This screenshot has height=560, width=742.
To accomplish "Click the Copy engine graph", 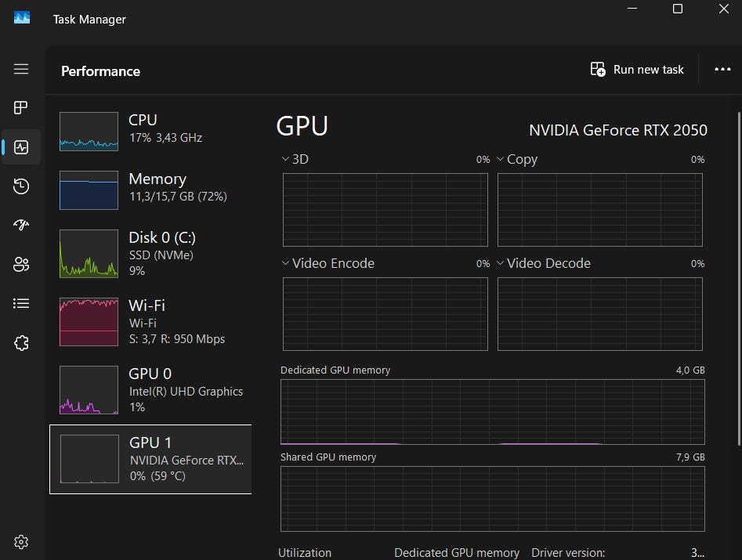I will point(600,210).
